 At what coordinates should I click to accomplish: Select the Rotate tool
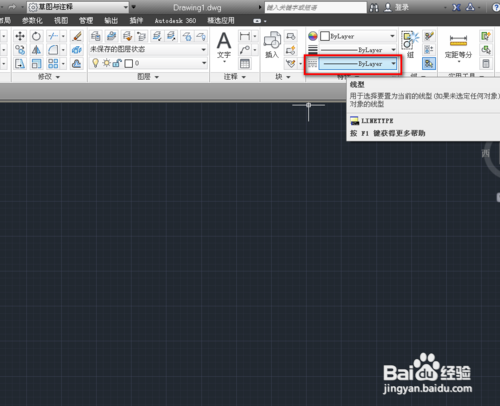[x=36, y=36]
